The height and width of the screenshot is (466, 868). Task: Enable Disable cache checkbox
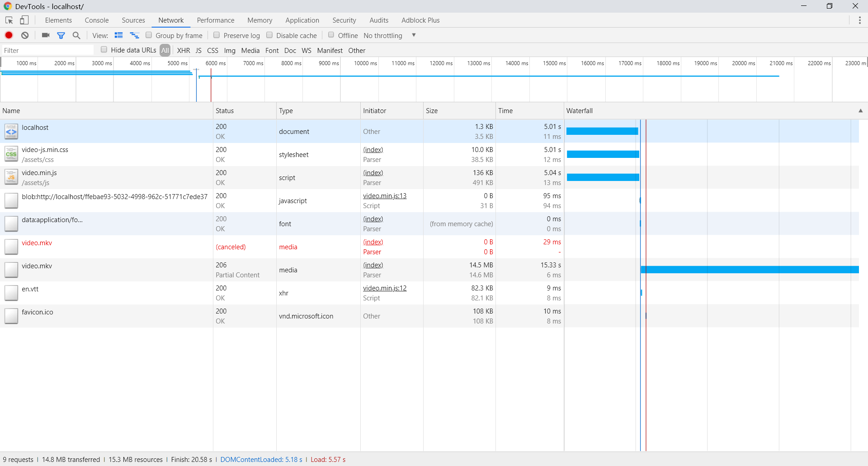tap(269, 35)
